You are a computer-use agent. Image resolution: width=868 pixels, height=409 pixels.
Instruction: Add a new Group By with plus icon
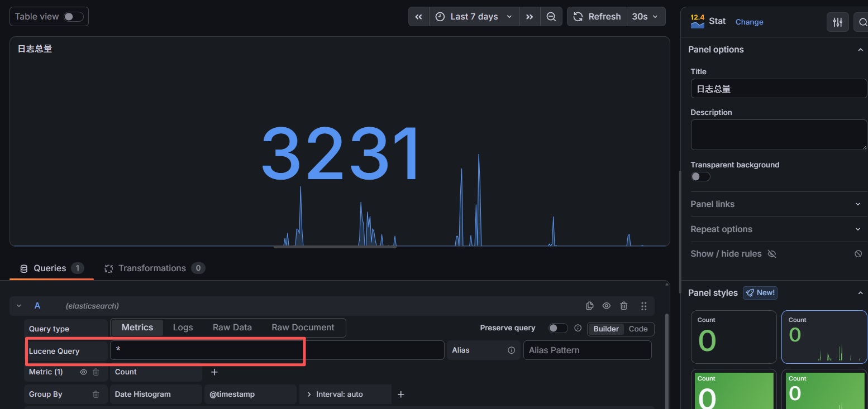400,394
